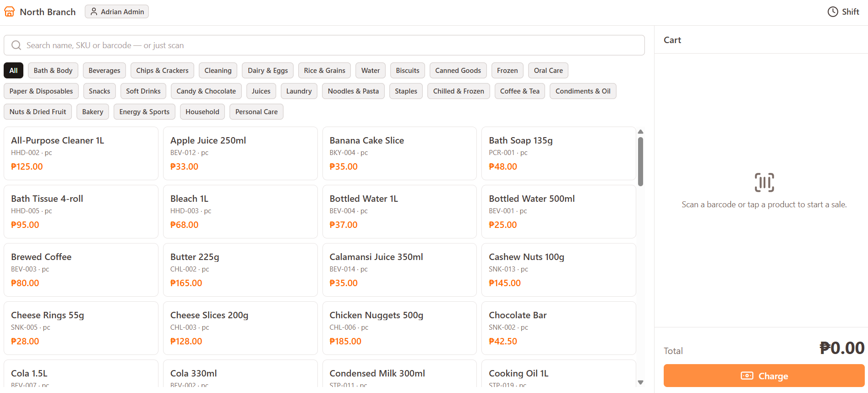Show Dairy & Eggs products
868x393 pixels.
tap(268, 71)
